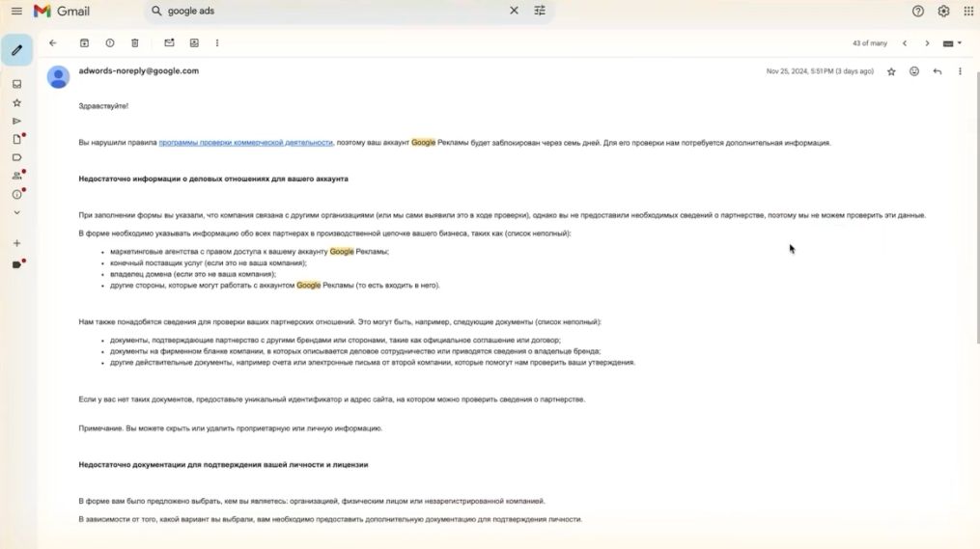Click the bullet 'владелец домена'

point(193,274)
